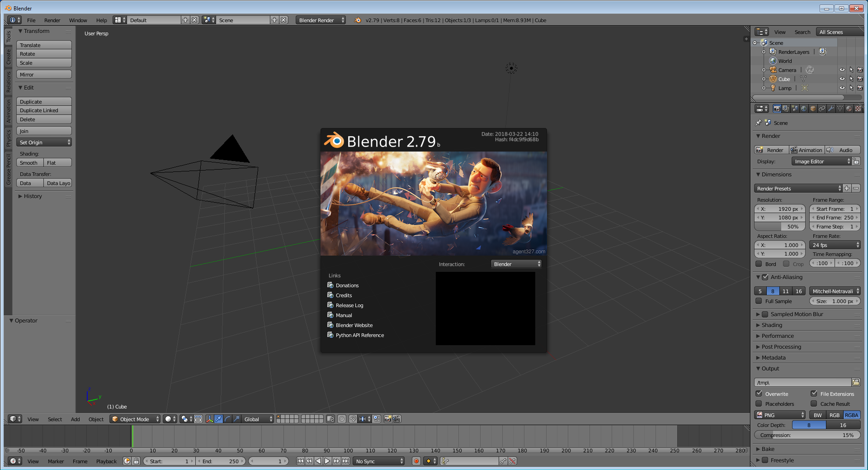Toggle proportional editing circle icon

pos(342,419)
